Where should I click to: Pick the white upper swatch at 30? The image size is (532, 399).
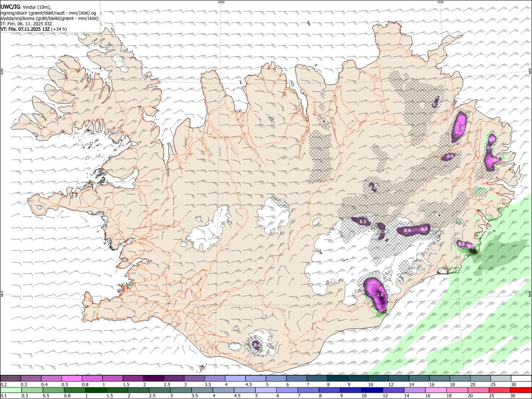click(521, 378)
